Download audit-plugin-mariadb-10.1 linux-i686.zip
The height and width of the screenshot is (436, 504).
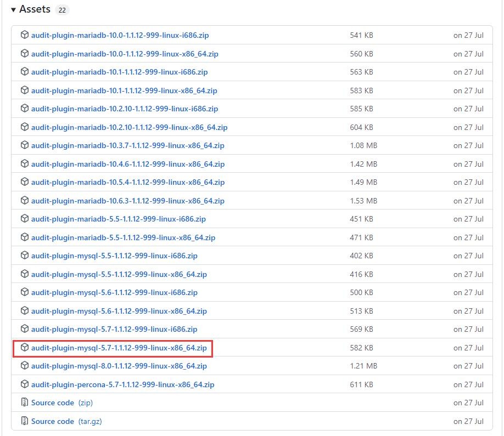point(119,72)
